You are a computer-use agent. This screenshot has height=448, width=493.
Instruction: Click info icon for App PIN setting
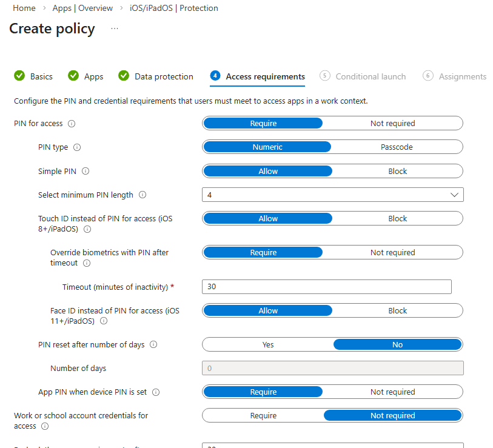coord(156,392)
